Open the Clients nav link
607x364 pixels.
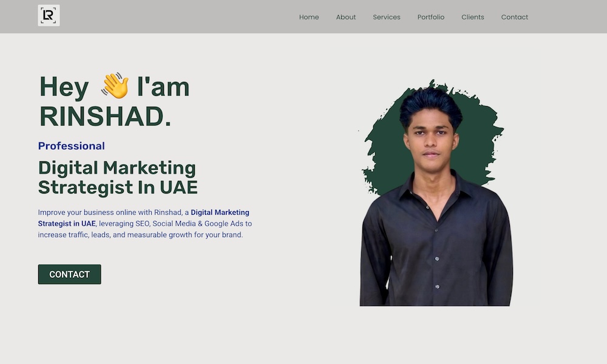(x=473, y=17)
